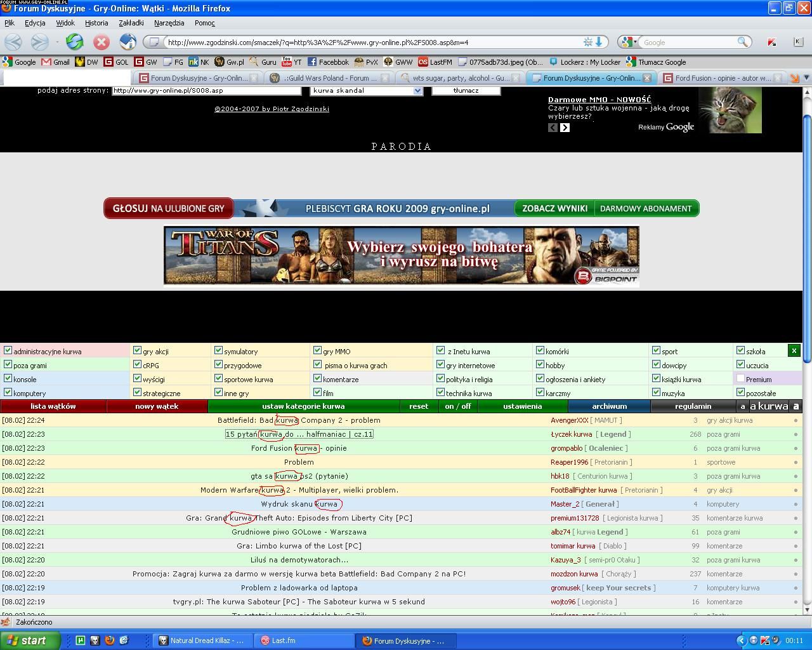The image size is (812, 650).
Task: Click the search magnifier icon in Google box
Action: click(x=742, y=42)
